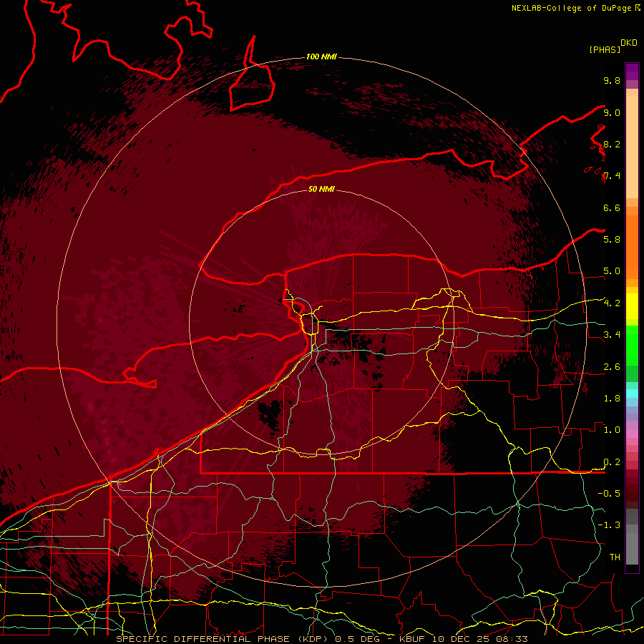Viewport: 644px width, 644px height.
Task: Click the DKD legend heading
Action: point(628,43)
